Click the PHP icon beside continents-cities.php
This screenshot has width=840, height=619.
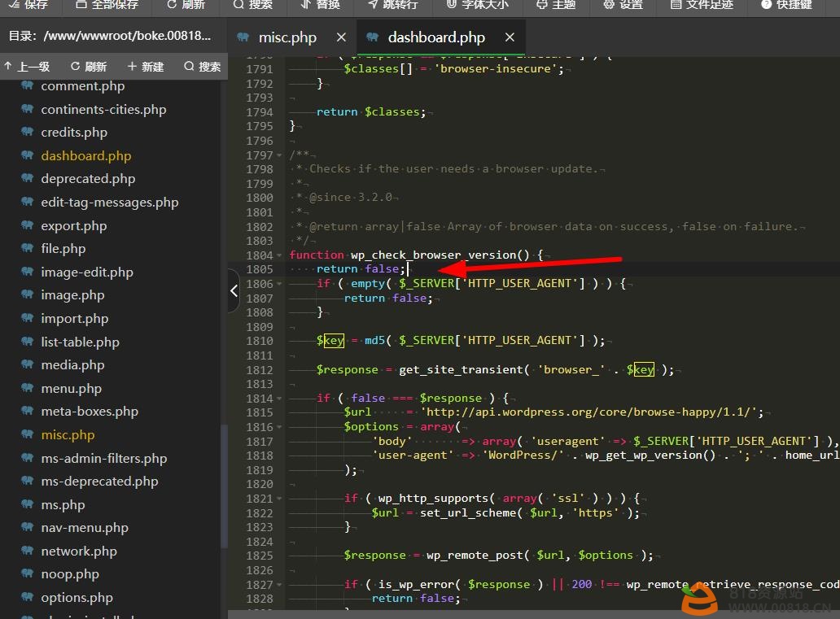click(x=28, y=109)
